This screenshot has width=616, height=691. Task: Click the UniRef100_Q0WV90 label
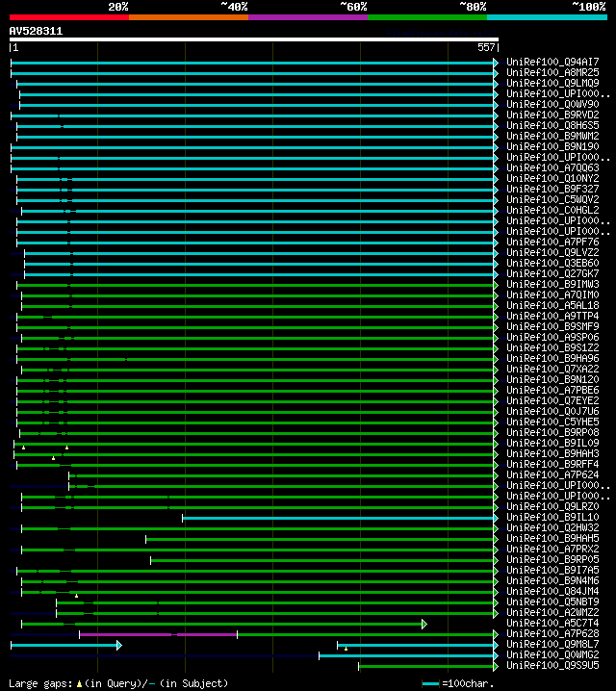(552, 105)
